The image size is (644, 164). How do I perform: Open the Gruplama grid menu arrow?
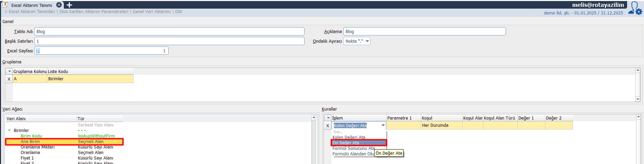(9, 71)
